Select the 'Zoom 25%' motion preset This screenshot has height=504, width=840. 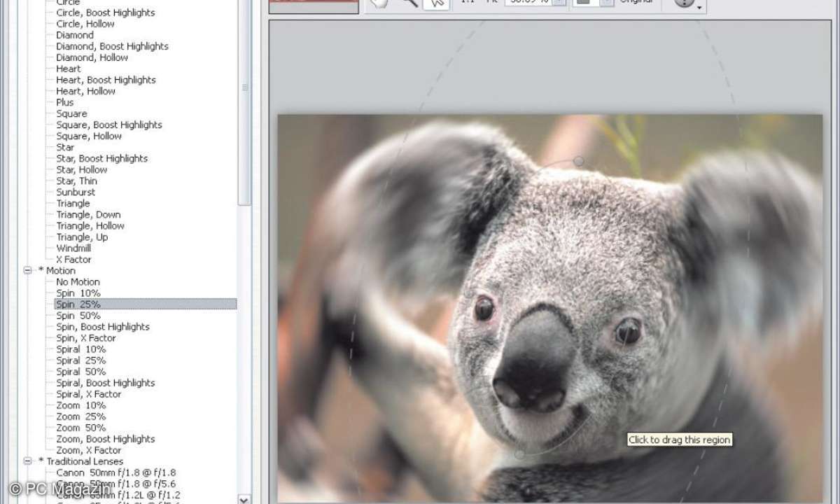tap(81, 416)
